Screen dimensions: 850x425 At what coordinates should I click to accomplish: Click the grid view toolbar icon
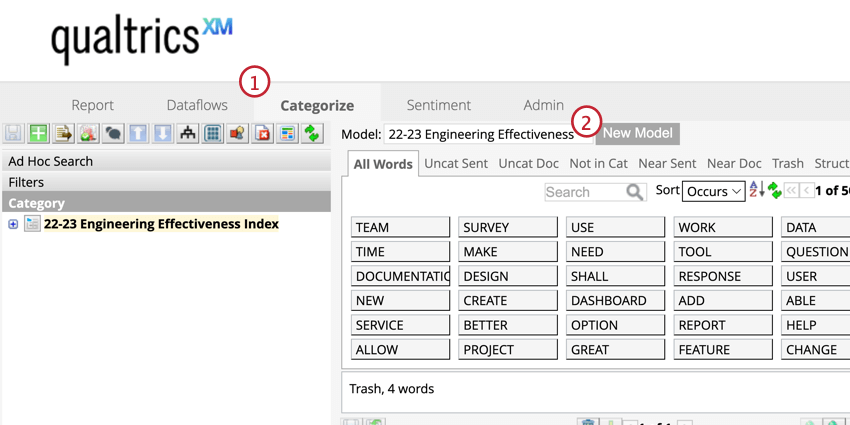click(213, 133)
